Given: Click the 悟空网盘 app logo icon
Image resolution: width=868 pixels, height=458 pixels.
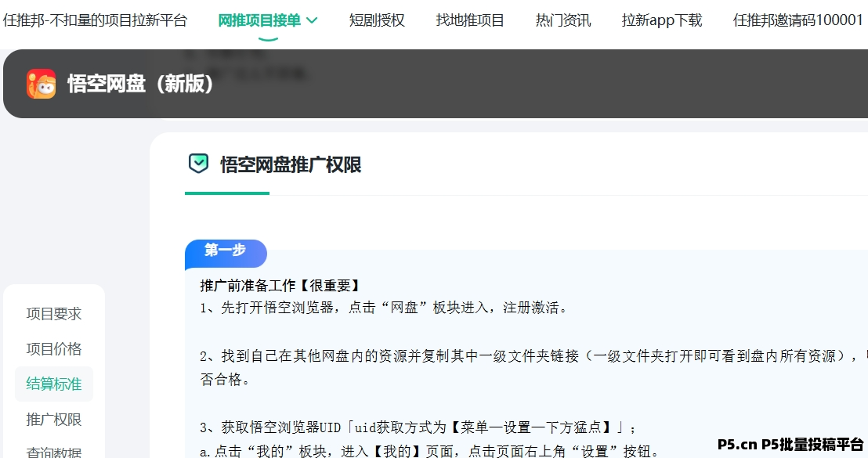Looking at the screenshot, I should tap(41, 84).
